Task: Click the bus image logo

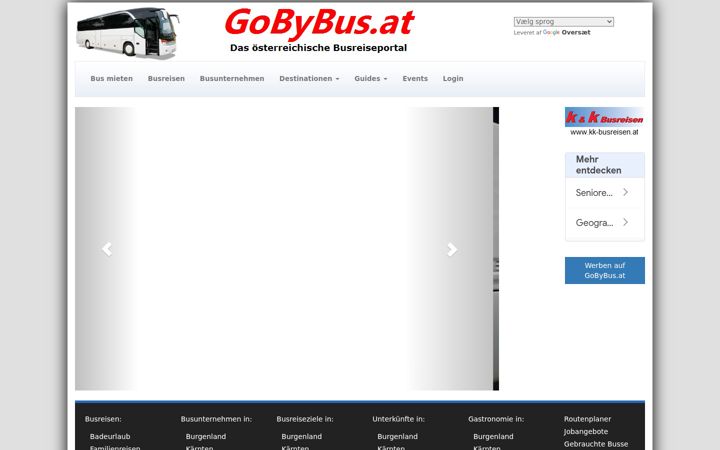Action: (x=128, y=32)
